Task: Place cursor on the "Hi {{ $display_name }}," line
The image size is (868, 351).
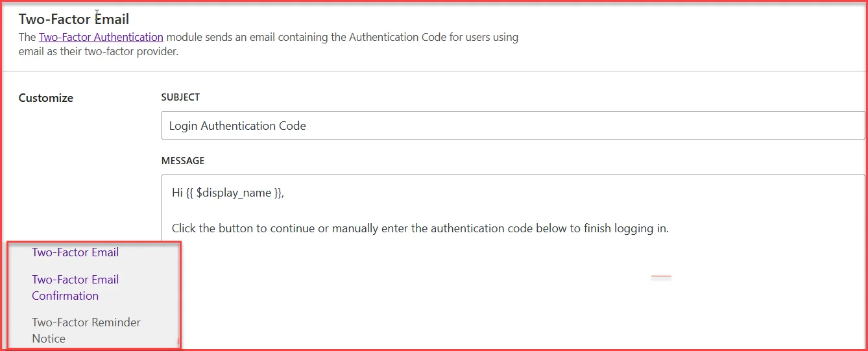Action: coord(228,193)
